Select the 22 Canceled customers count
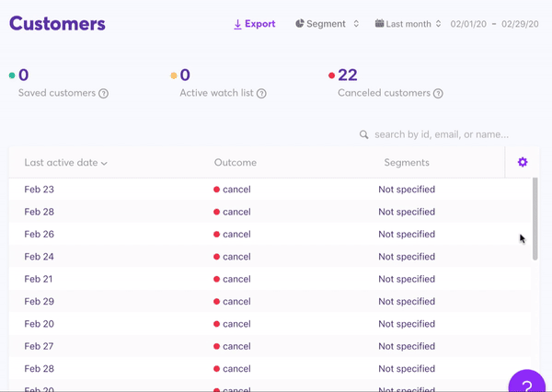 point(347,75)
